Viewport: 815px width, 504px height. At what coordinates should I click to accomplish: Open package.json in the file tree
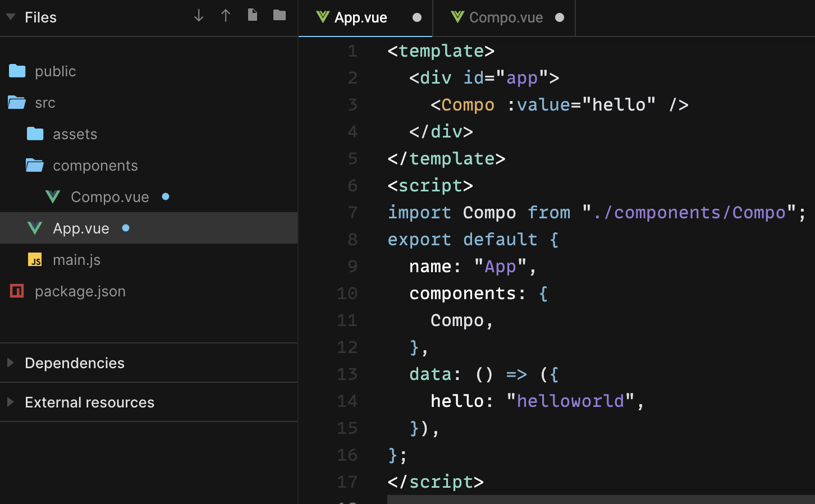(x=149, y=291)
